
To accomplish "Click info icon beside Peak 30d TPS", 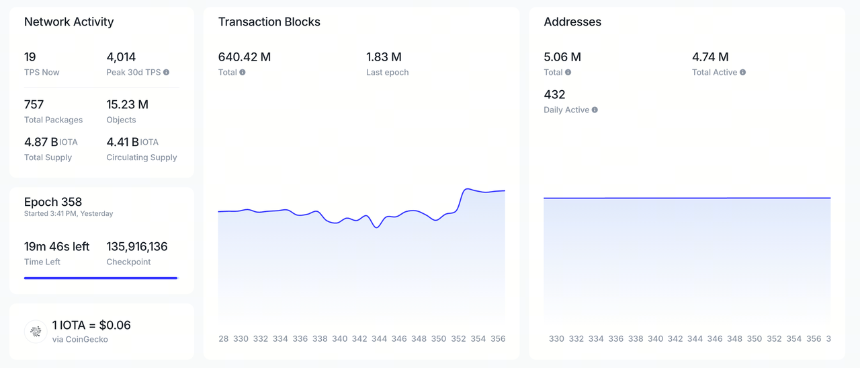I will 166,72.
